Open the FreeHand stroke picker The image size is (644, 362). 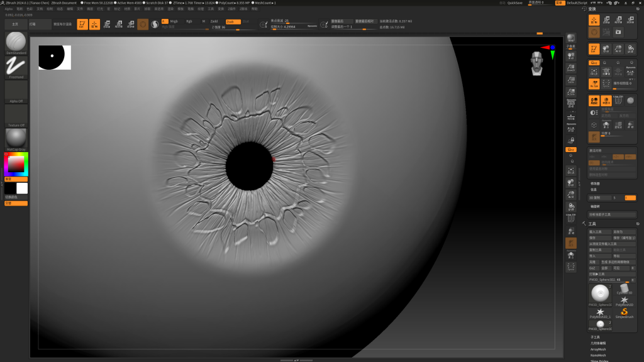point(16,67)
